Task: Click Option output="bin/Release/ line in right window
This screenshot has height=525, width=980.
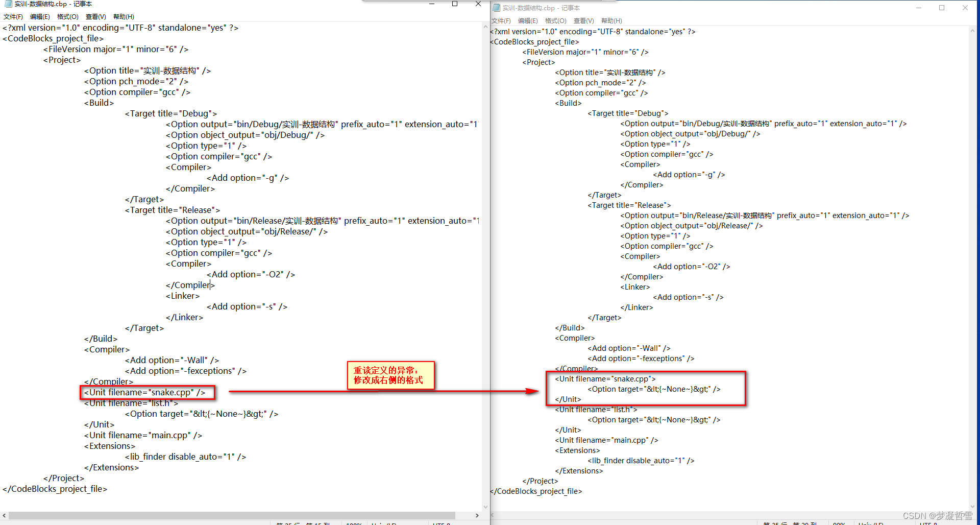Action: (765, 216)
